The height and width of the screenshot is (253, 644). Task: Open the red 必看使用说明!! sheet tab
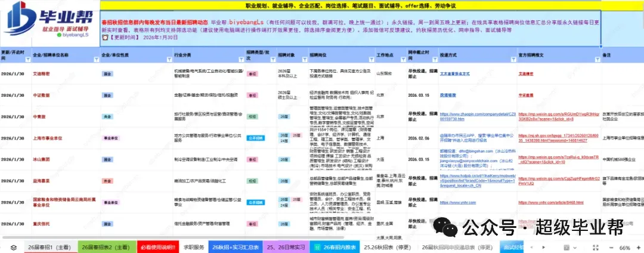click(158, 248)
